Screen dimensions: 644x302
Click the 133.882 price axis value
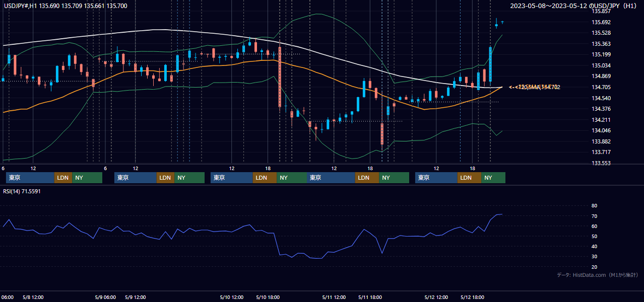[601, 141]
